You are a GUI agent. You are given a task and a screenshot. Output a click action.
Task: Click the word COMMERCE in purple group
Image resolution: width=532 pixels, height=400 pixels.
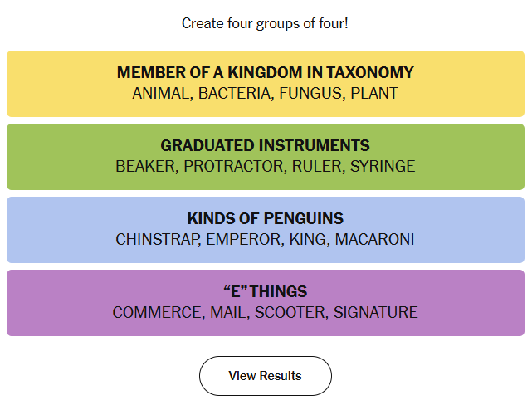point(159,313)
